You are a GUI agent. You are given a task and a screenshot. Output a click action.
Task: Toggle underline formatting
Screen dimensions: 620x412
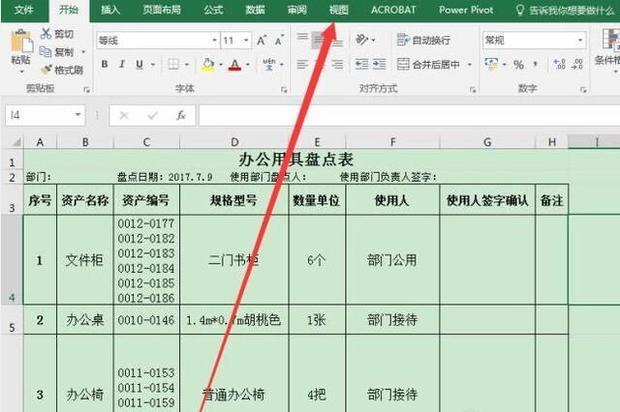click(x=141, y=64)
